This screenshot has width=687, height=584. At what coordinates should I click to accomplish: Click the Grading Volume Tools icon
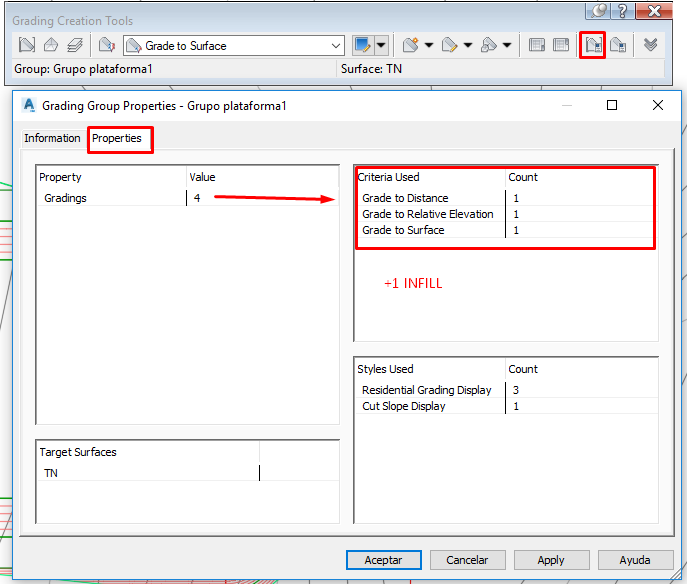coord(489,45)
